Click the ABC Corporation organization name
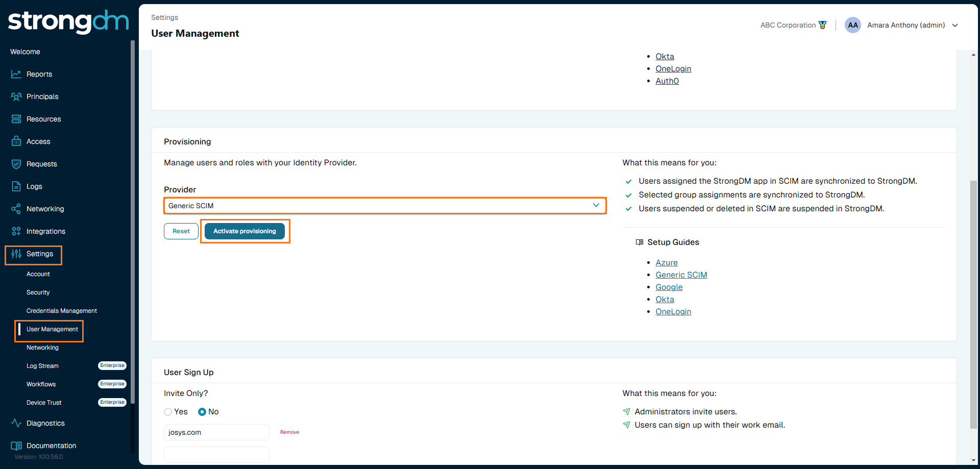Screen dimensions: 980x469 [x=788, y=25]
